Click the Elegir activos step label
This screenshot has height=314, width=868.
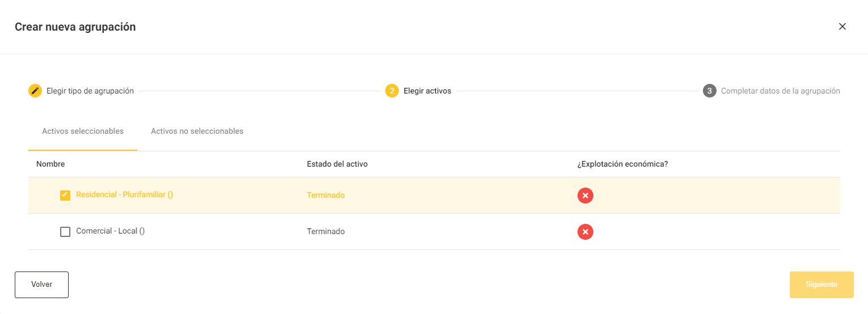click(427, 91)
